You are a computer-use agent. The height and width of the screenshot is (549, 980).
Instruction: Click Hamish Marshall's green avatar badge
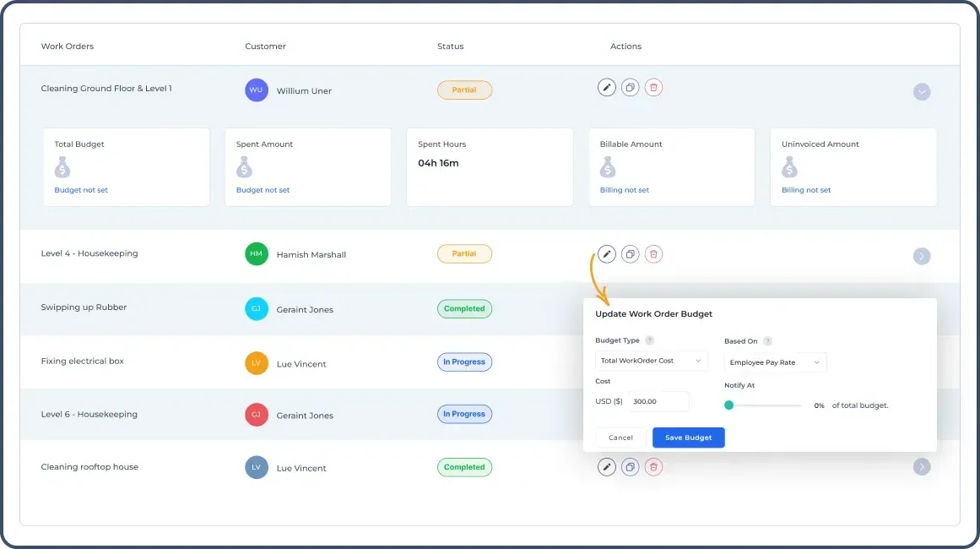[x=255, y=253]
